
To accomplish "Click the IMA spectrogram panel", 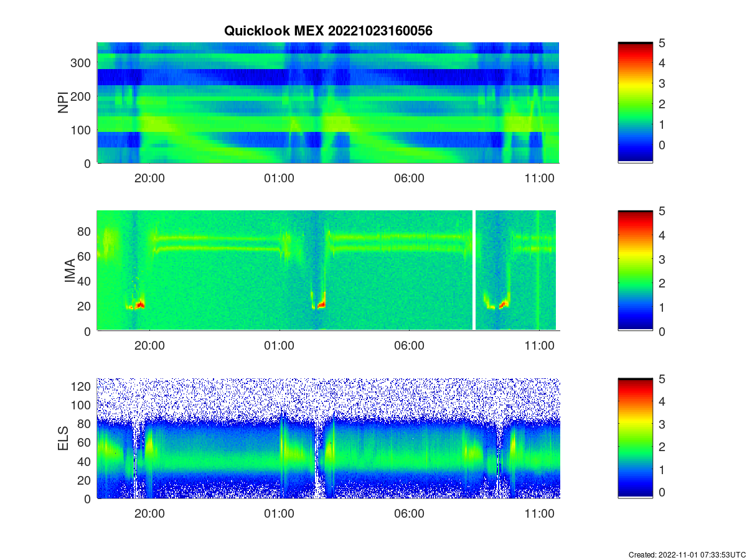I will click(x=328, y=271).
